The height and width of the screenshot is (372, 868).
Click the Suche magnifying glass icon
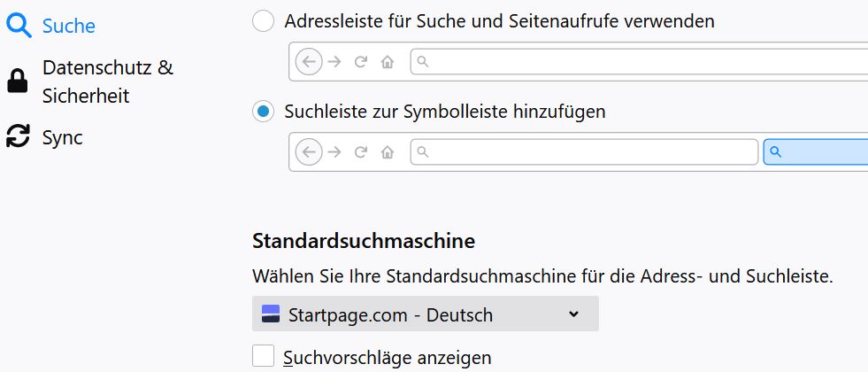18,26
